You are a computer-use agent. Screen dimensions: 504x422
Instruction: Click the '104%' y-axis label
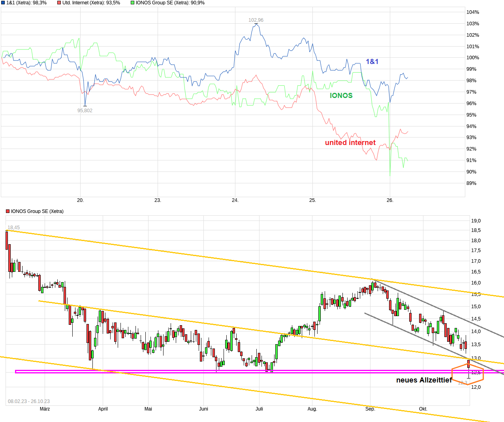click(473, 12)
